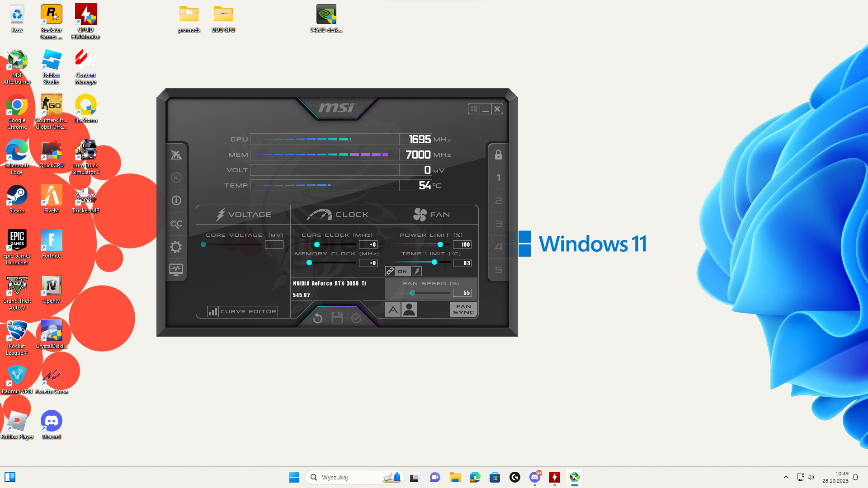Select the Google Chrome desktop icon
The height and width of the screenshot is (488, 868).
(17, 112)
